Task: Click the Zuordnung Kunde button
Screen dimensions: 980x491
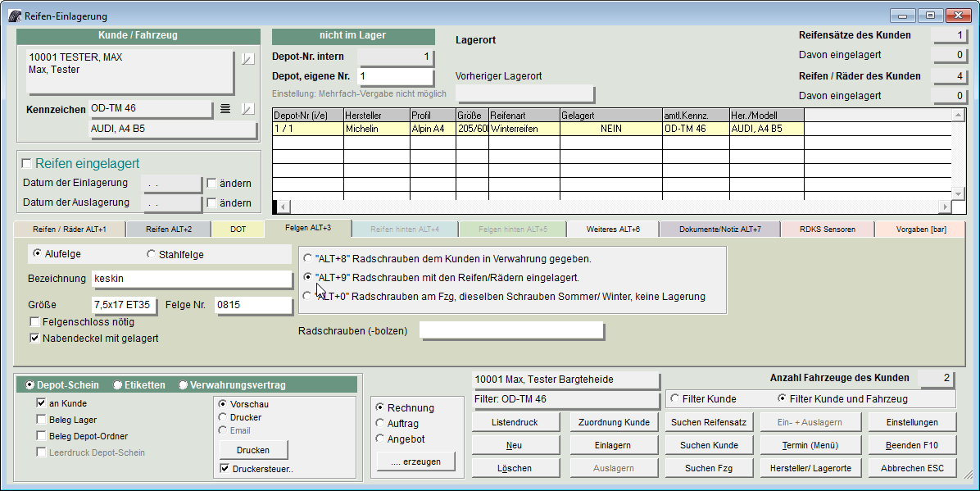Action: pos(614,422)
